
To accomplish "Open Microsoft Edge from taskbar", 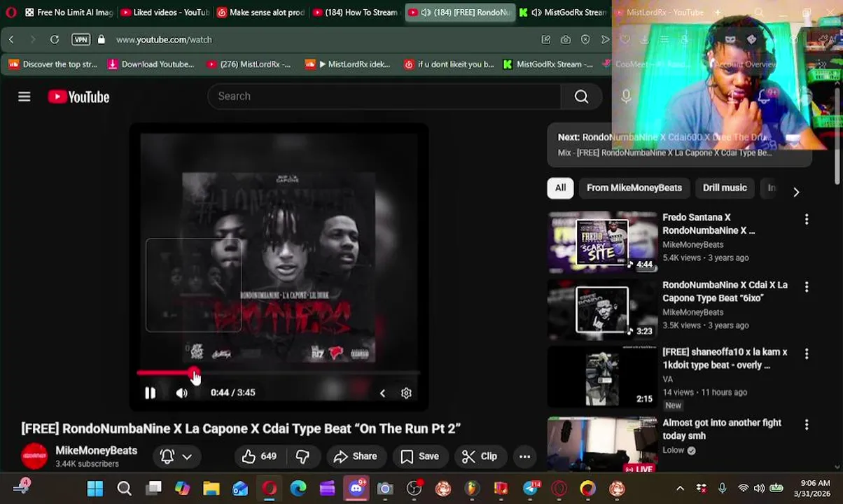I will 298,489.
